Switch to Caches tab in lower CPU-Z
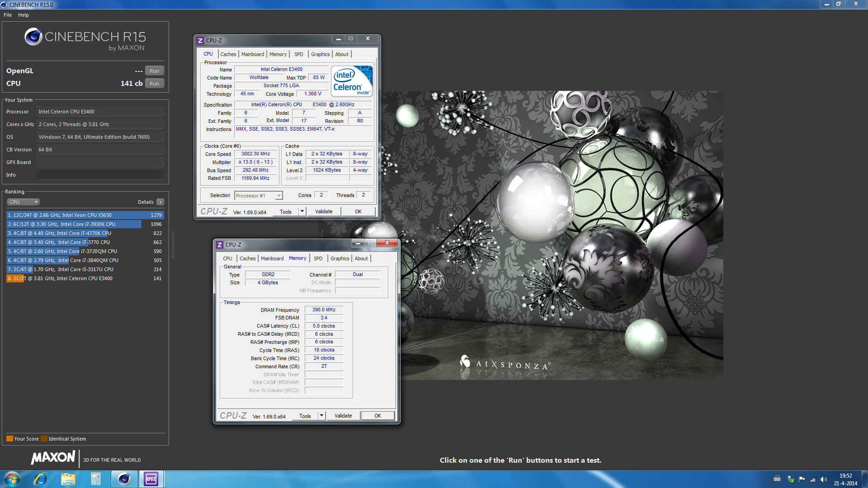Screen dimensions: 868x488 click(x=247, y=258)
